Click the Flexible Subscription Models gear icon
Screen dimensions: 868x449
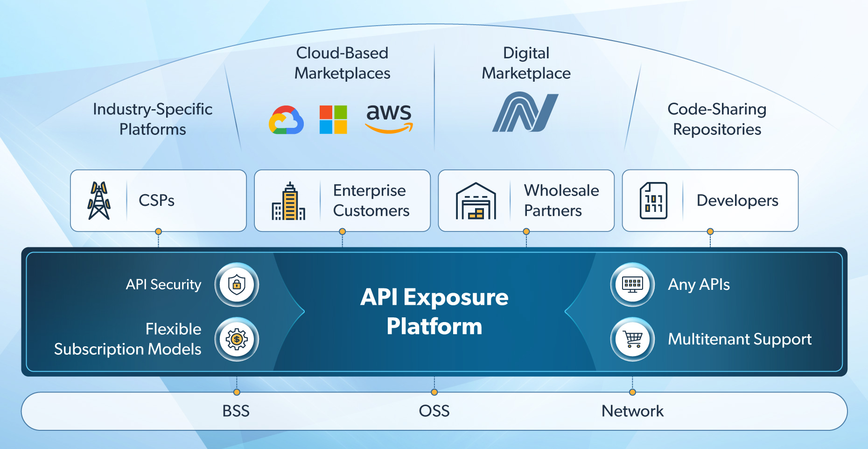tap(237, 339)
